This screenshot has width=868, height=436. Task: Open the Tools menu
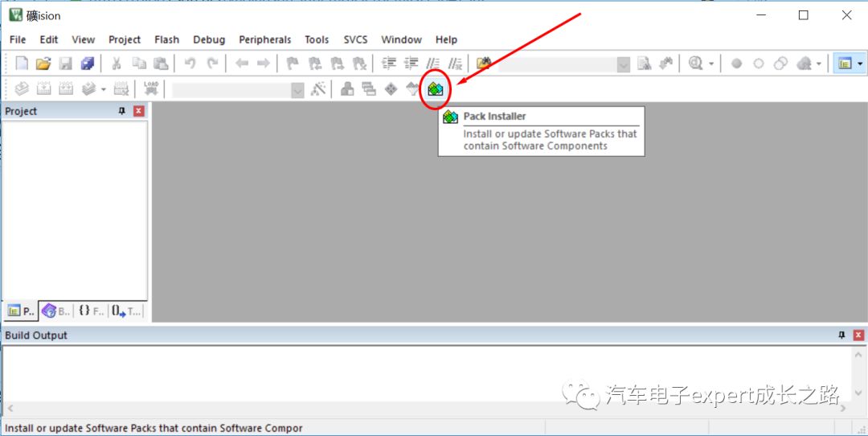[317, 39]
